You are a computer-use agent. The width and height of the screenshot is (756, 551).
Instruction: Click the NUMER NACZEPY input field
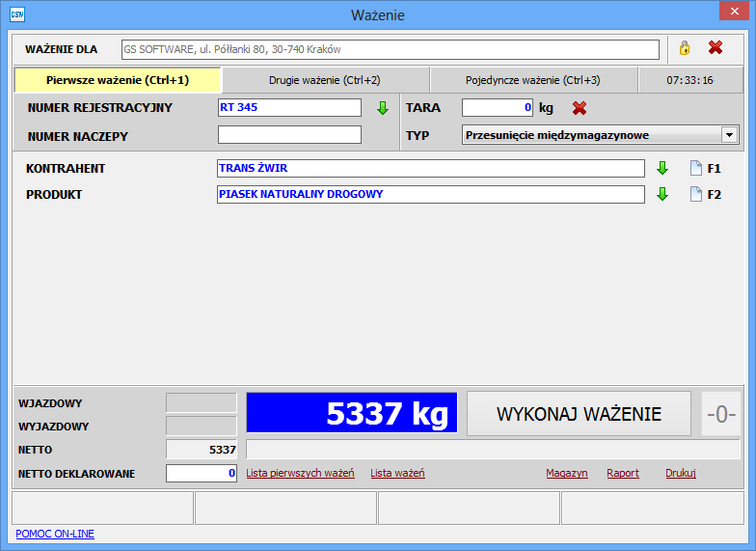coord(289,135)
